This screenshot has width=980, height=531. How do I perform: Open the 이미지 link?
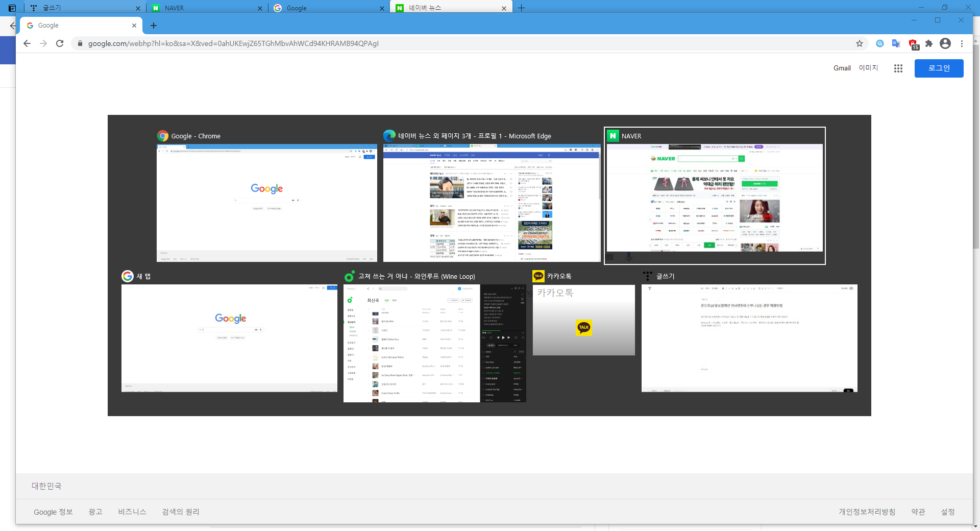click(x=868, y=68)
